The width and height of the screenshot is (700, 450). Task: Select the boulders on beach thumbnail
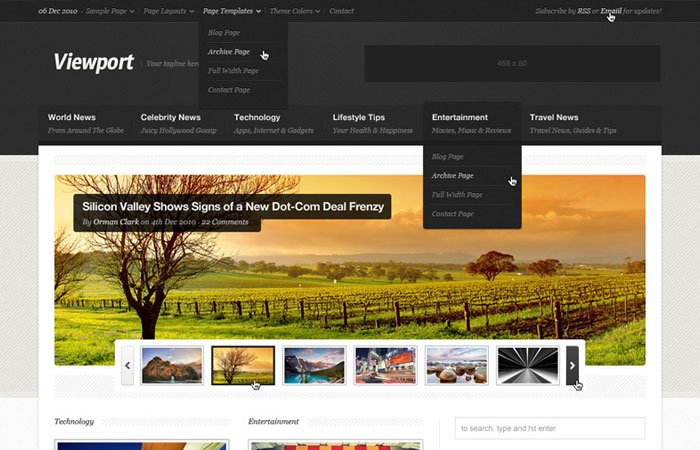(457, 366)
